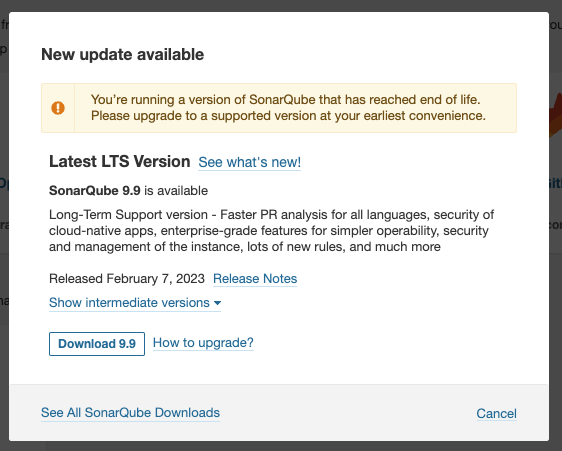Click the caret beside intermediate versions
This screenshot has width=562, height=451.
(x=217, y=303)
